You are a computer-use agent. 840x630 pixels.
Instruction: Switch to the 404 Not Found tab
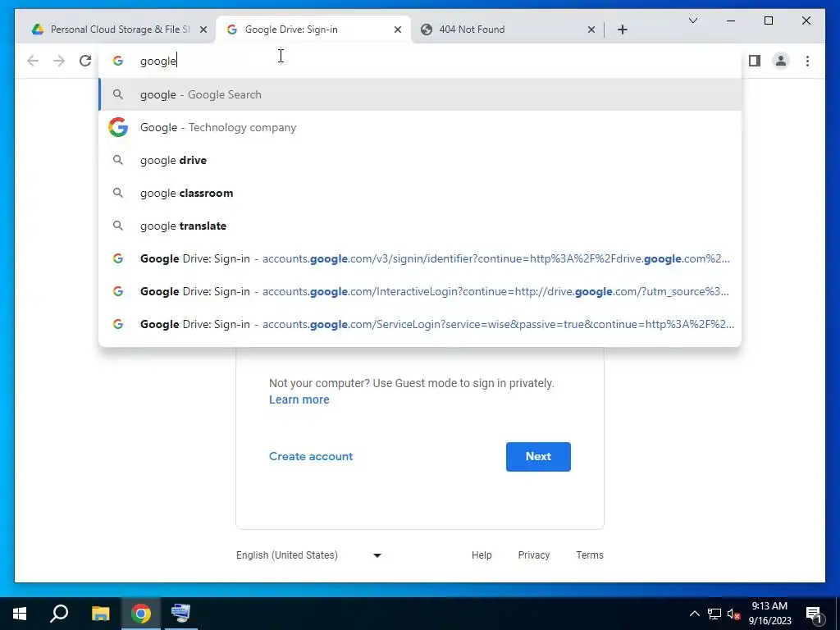[x=506, y=30]
